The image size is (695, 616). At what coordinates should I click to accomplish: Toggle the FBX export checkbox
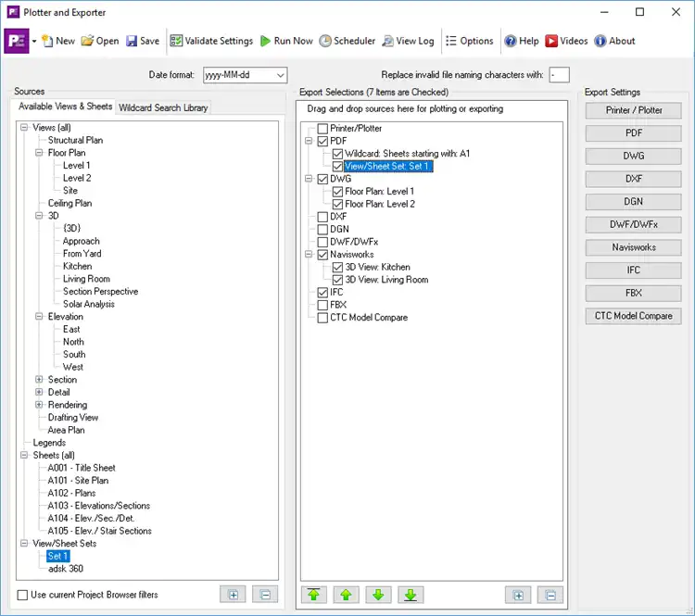(322, 305)
